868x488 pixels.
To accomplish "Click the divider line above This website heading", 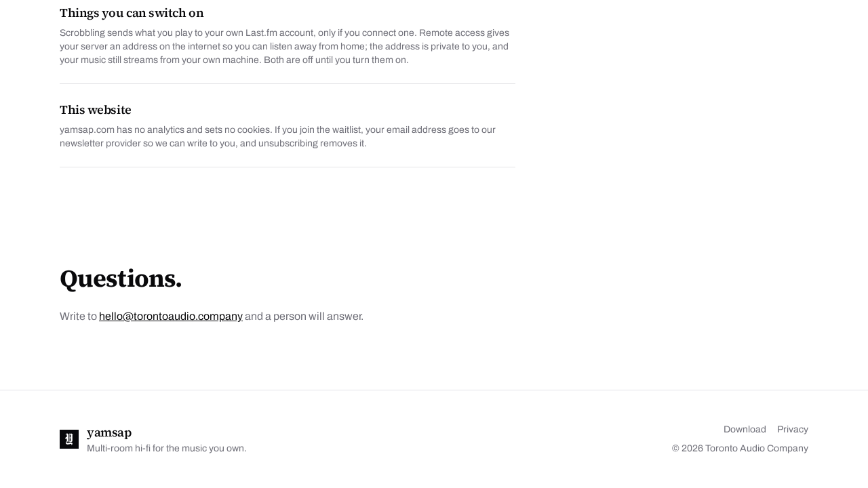I will tap(288, 84).
